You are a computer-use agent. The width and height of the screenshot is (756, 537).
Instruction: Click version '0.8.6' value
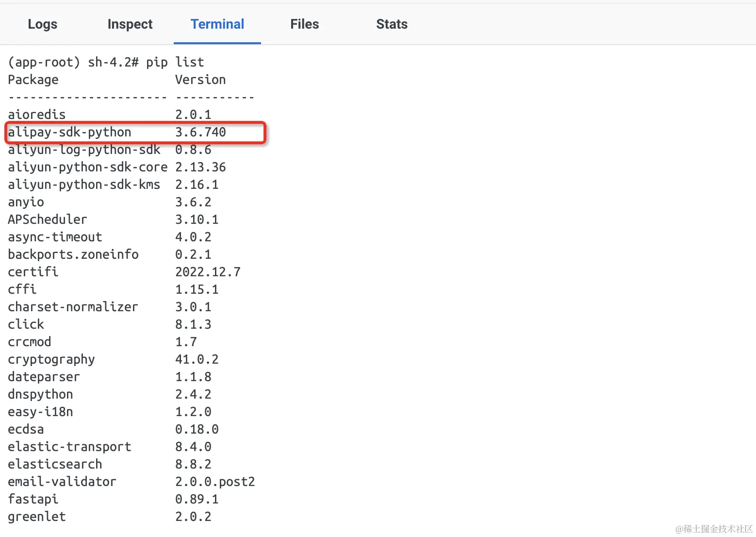193,150
